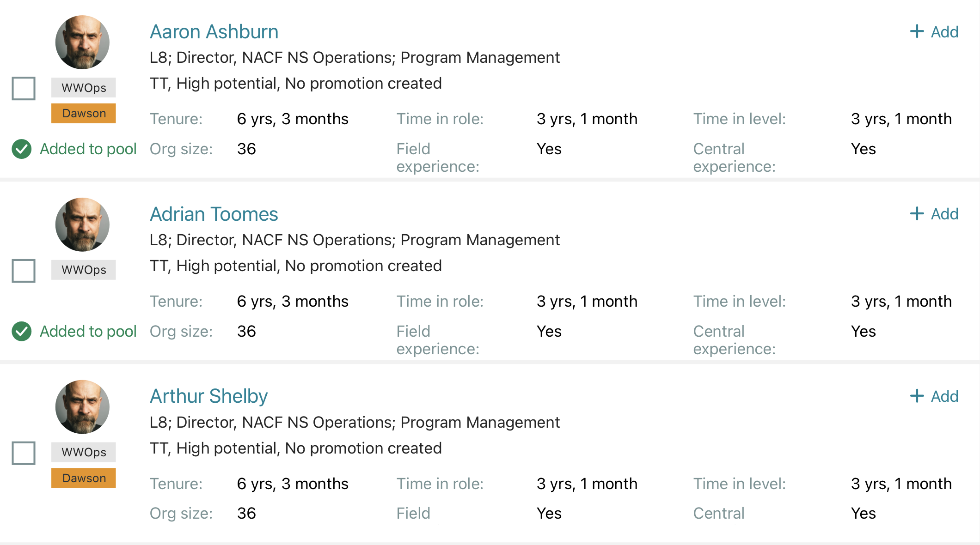Click the orange Dawson tag under Arthur Shelby
This screenshot has width=980, height=545.
pos(84,478)
